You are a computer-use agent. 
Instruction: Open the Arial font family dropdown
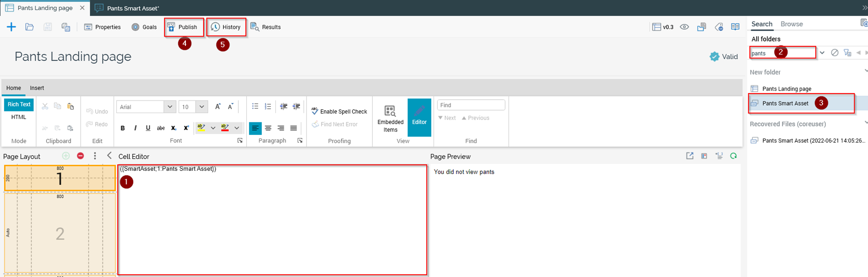(170, 107)
